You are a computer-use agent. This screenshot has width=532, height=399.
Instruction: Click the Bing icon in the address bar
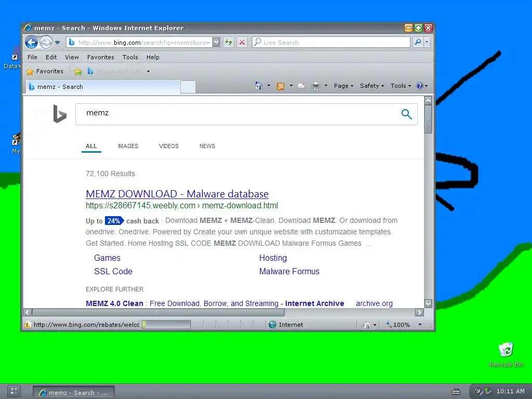[72, 43]
